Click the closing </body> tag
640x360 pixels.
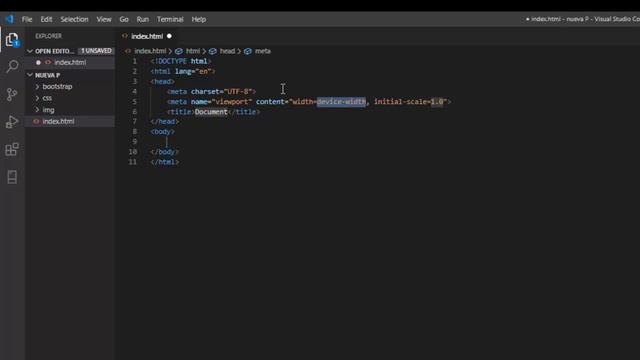coord(164,152)
